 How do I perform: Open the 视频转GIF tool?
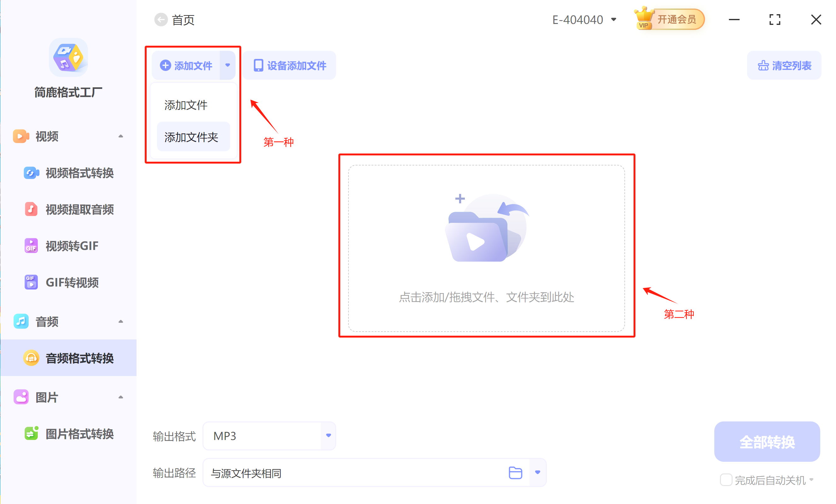[72, 246]
